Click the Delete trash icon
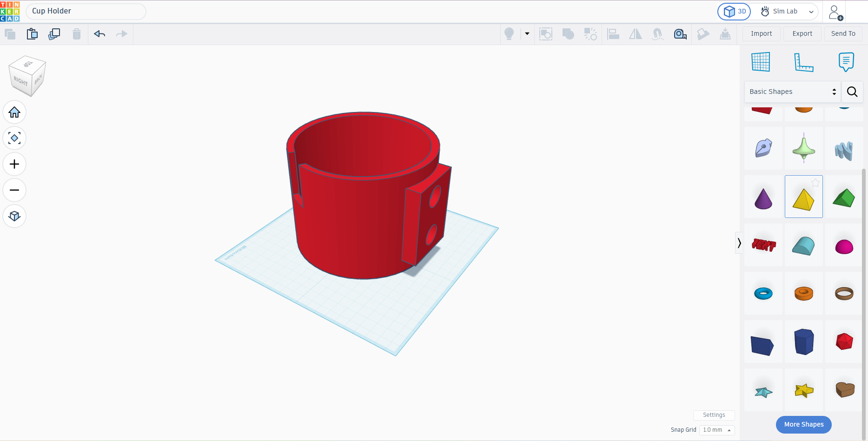The width and height of the screenshot is (868, 441). pos(77,34)
